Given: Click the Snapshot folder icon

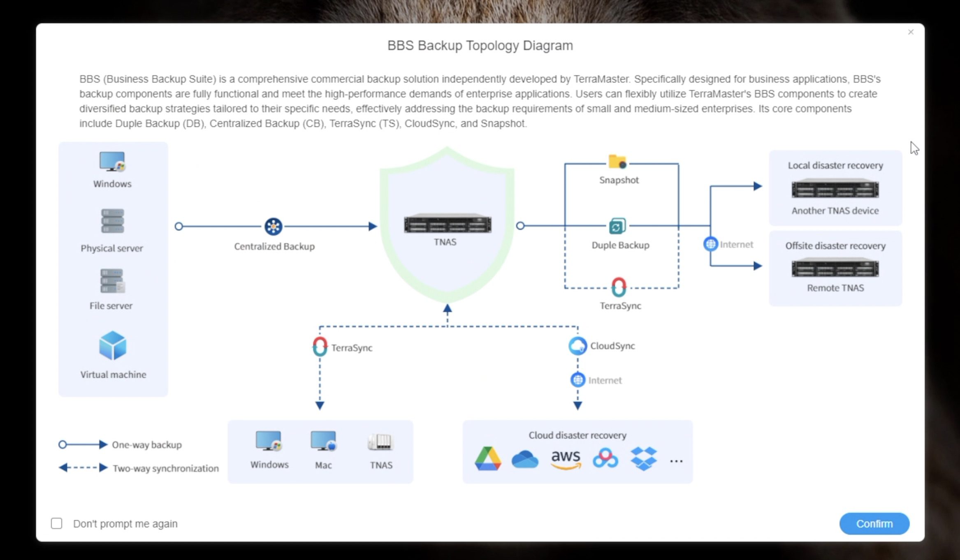Looking at the screenshot, I should [x=617, y=162].
